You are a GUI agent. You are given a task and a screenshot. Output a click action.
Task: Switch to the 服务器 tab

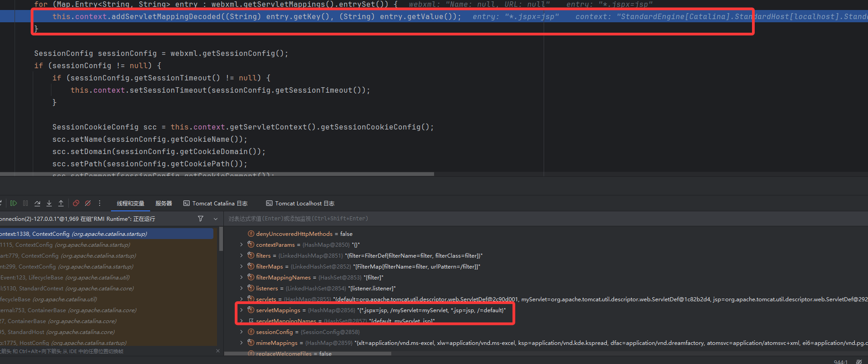pyautogui.click(x=164, y=204)
